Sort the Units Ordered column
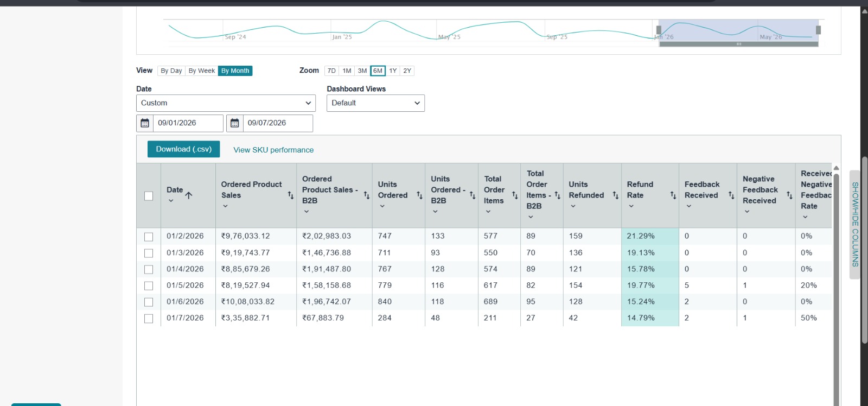Image resolution: width=868 pixels, height=406 pixels. pos(419,195)
